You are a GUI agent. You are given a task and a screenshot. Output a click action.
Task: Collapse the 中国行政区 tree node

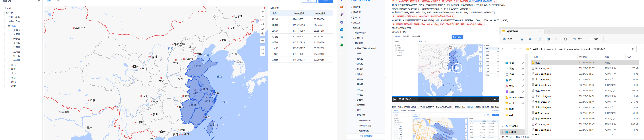point(7,21)
